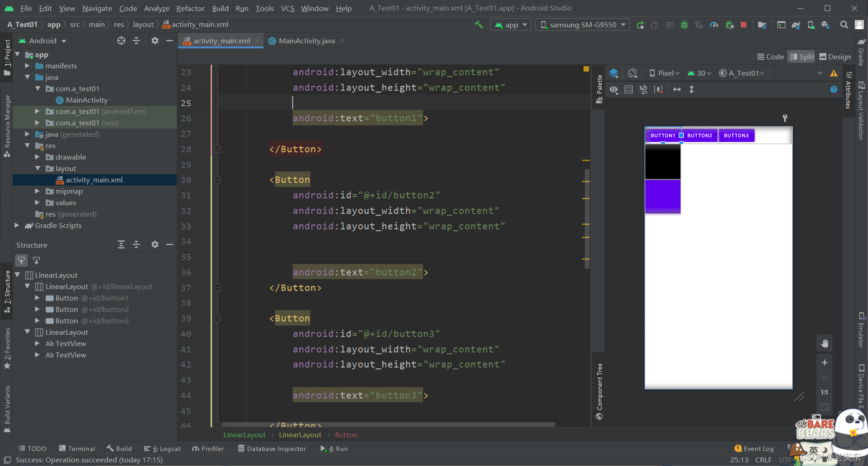Open the Android project view dropdown

point(43,41)
